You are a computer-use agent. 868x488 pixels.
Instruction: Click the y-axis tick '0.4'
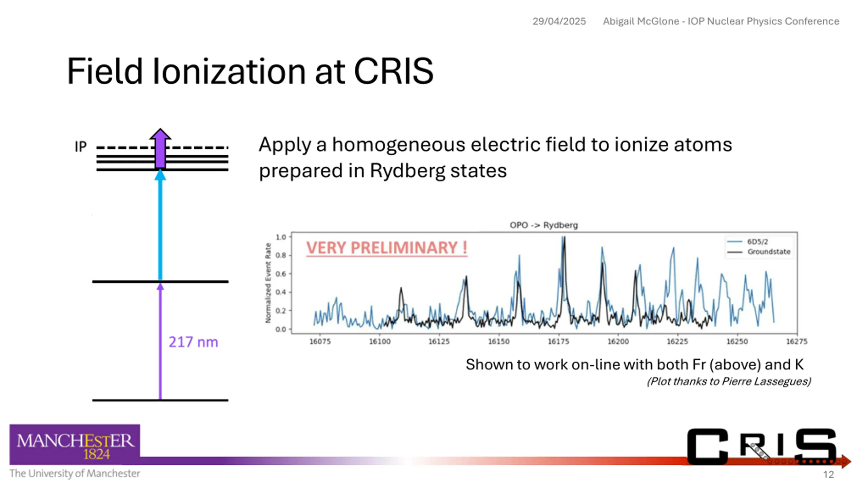pyautogui.click(x=281, y=292)
